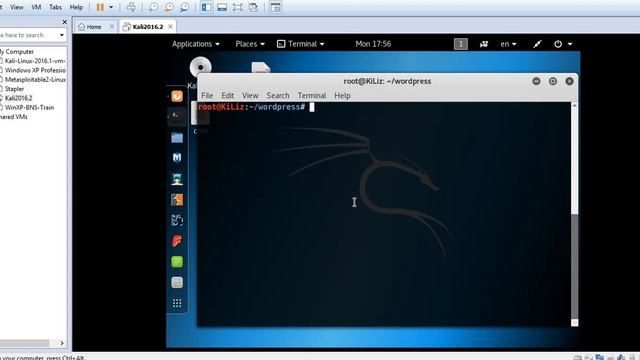Select WinXP-BNS-Train VM in library
The width and height of the screenshot is (640, 360).
point(29,107)
